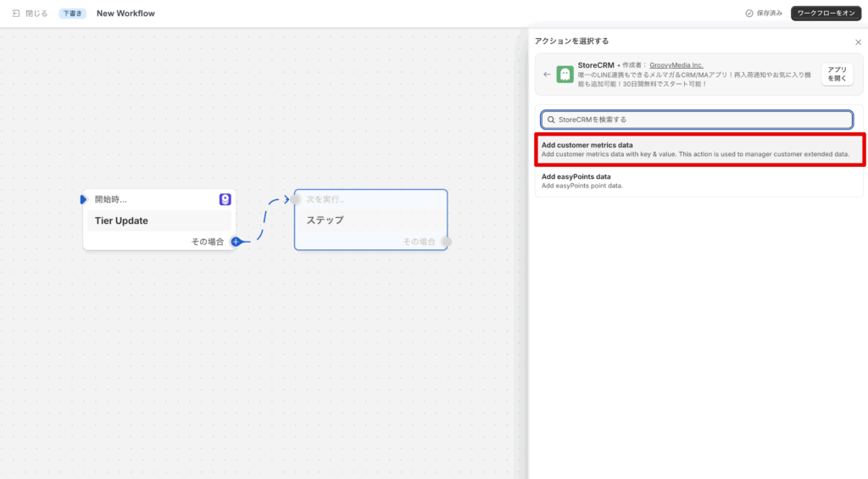Click the 開始時... label on trigger card
The height and width of the screenshot is (479, 868).
[111, 199]
